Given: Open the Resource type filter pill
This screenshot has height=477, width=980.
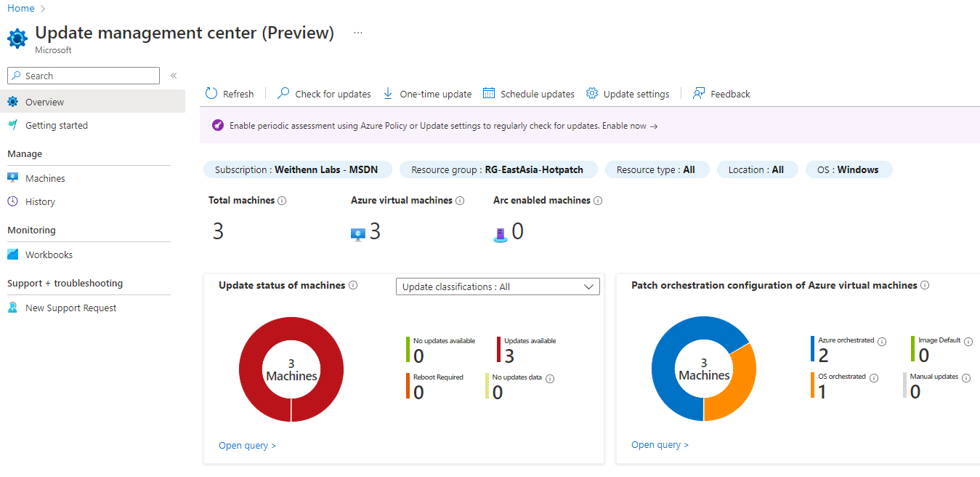Looking at the screenshot, I should coord(656,169).
